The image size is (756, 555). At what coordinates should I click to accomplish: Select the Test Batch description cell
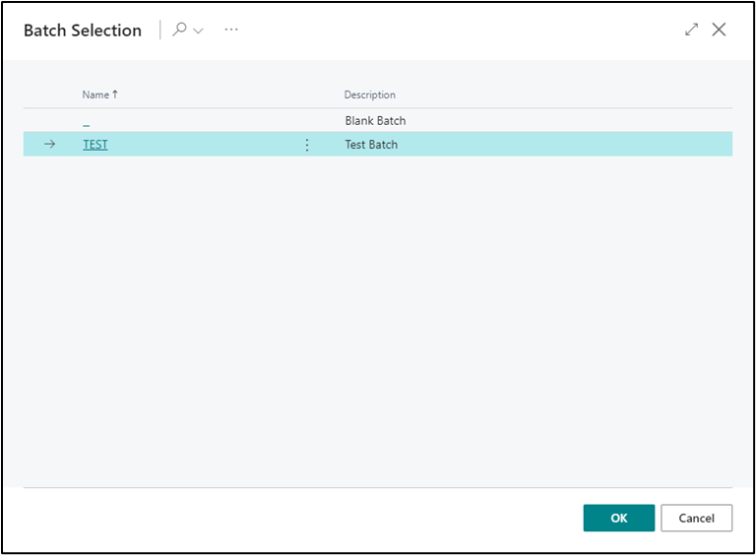tap(371, 145)
